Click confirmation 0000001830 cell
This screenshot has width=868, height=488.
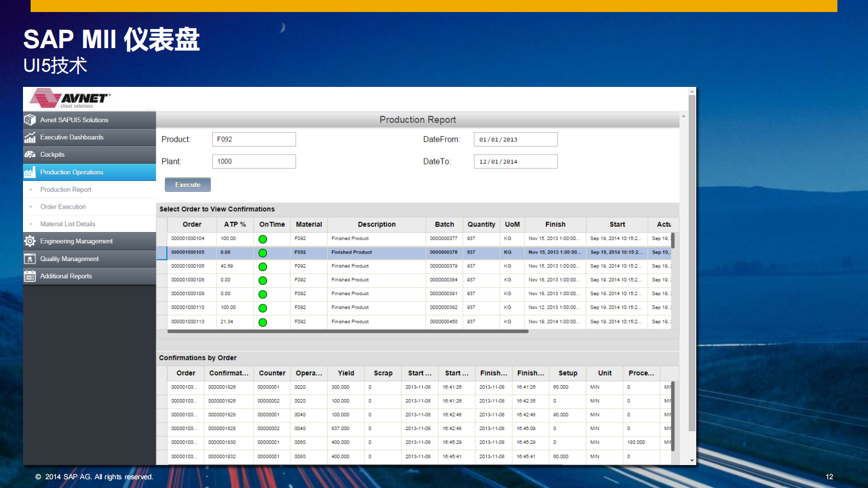pos(229,443)
